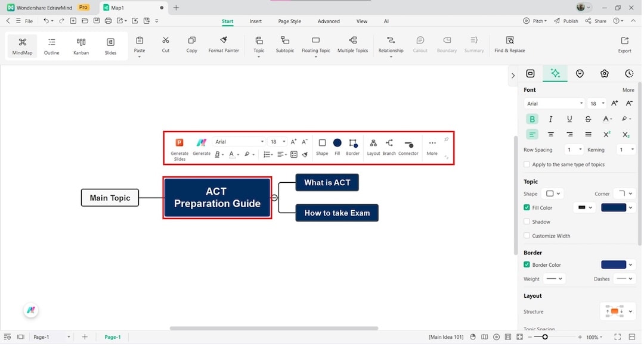Open Find & Replace
This screenshot has height=346, width=644.
point(510,45)
